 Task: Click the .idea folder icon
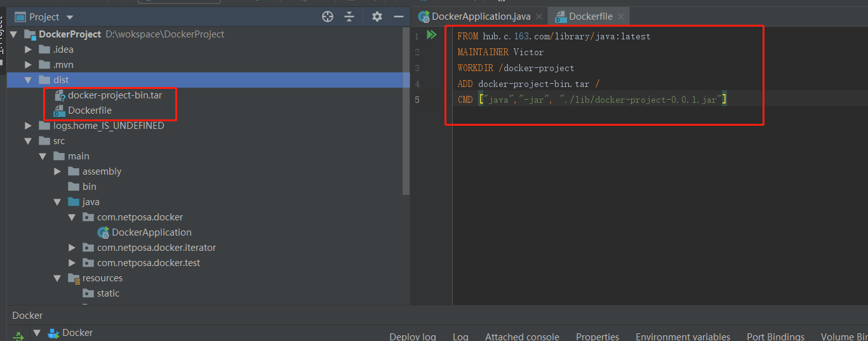tap(44, 50)
